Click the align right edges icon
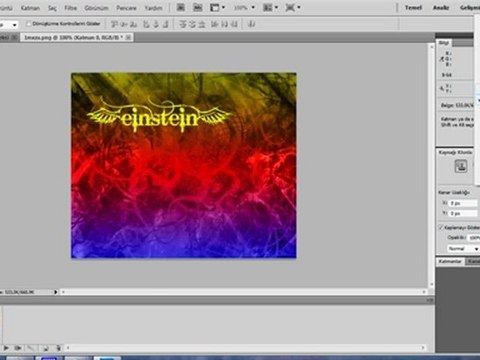The image size is (480, 360). coord(166,24)
